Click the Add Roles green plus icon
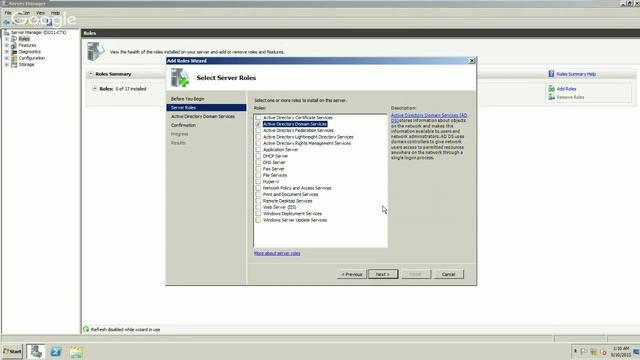The image size is (640, 360). click(x=551, y=89)
